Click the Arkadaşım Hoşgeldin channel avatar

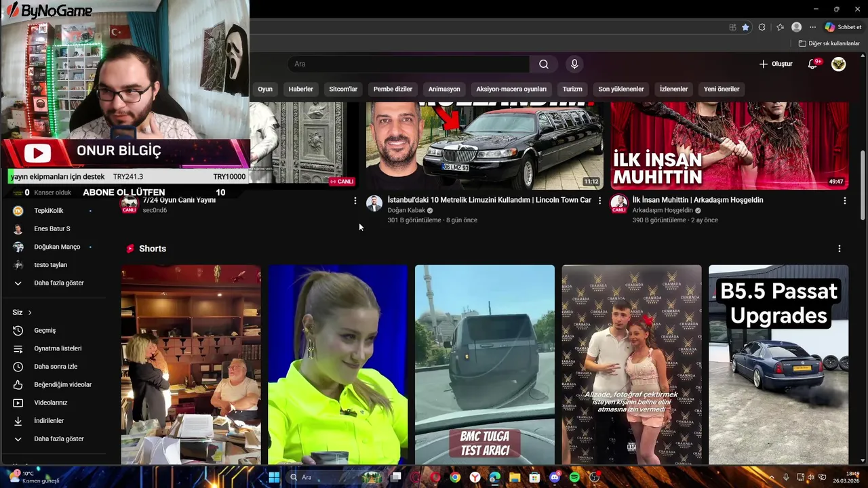618,203
